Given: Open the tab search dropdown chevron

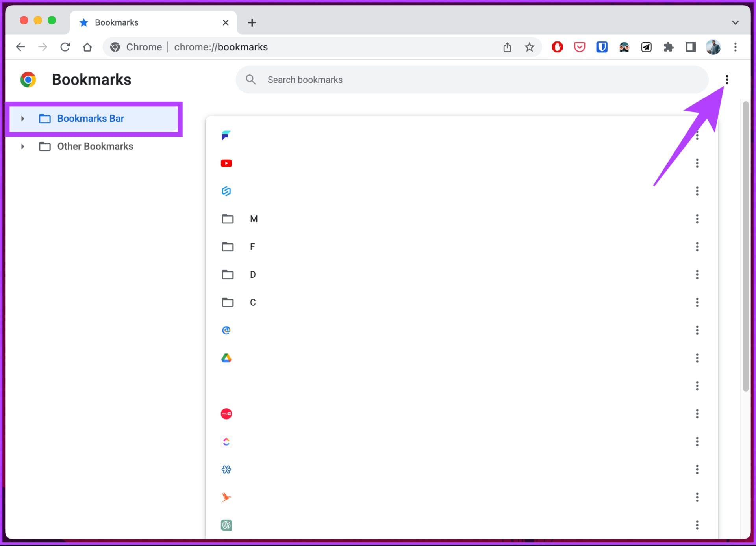Looking at the screenshot, I should click(x=735, y=22).
